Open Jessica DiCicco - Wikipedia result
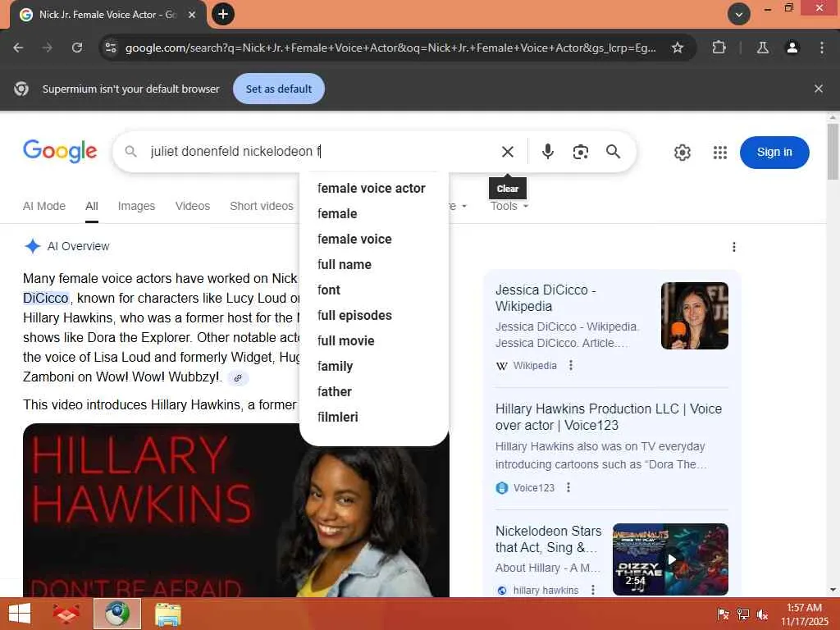The width and height of the screenshot is (840, 630). [x=546, y=298]
